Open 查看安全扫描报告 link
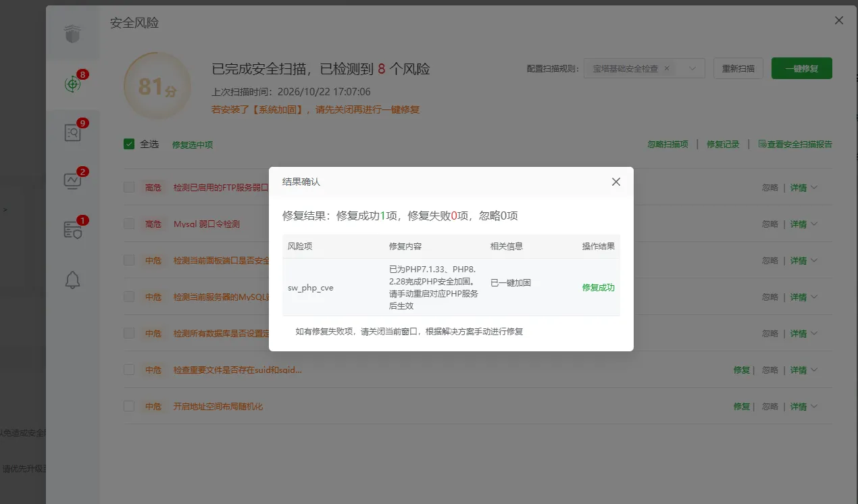Image resolution: width=858 pixels, height=504 pixels. [x=800, y=145]
